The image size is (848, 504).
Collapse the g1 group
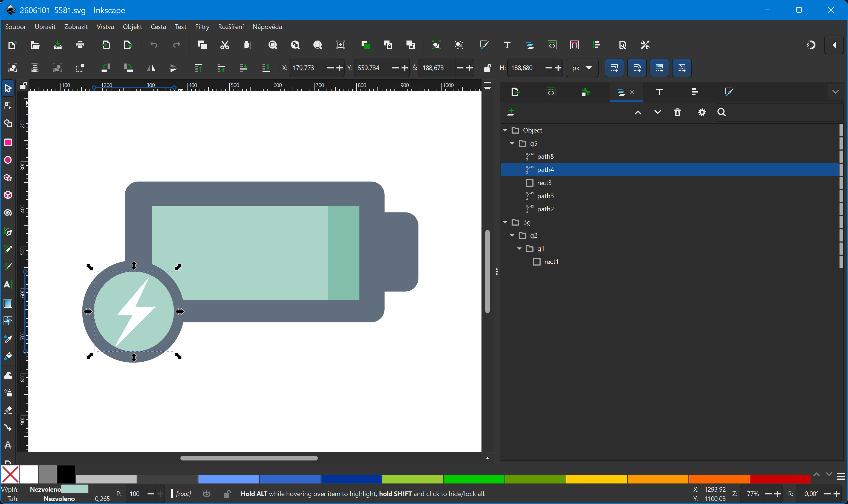click(519, 249)
